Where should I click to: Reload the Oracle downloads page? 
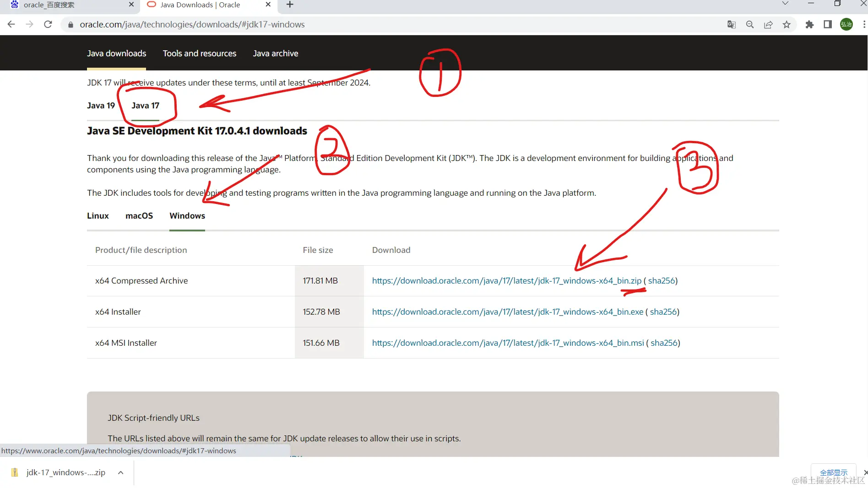pos(48,24)
